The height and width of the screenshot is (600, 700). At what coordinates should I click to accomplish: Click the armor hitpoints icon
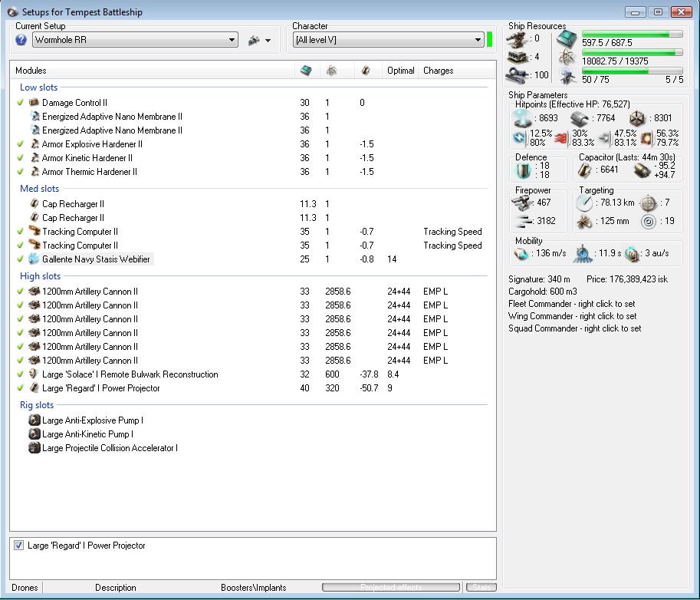pyautogui.click(x=580, y=119)
